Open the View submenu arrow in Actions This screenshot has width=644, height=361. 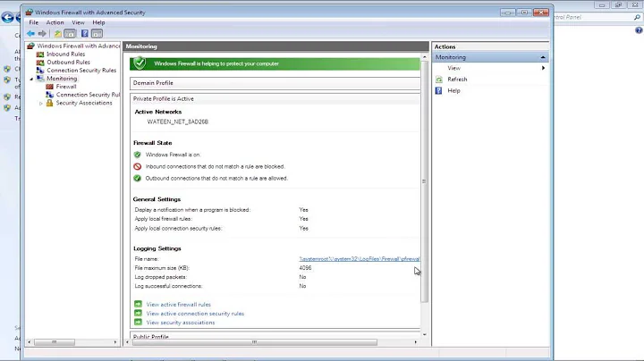pos(543,68)
